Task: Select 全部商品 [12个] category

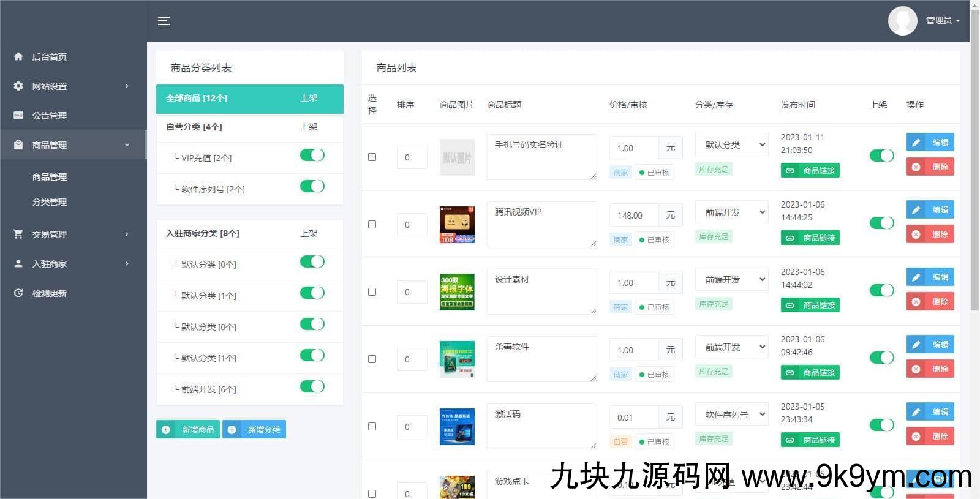Action: 250,99
